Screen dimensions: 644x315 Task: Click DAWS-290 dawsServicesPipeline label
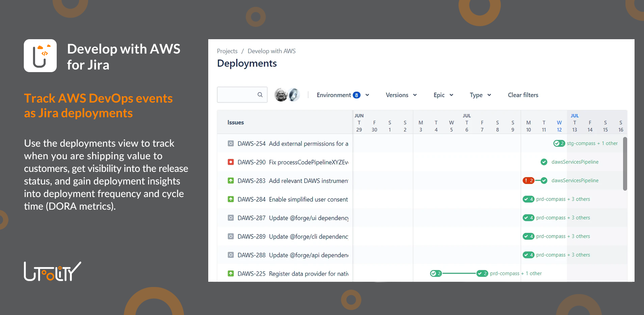pyautogui.click(x=575, y=162)
